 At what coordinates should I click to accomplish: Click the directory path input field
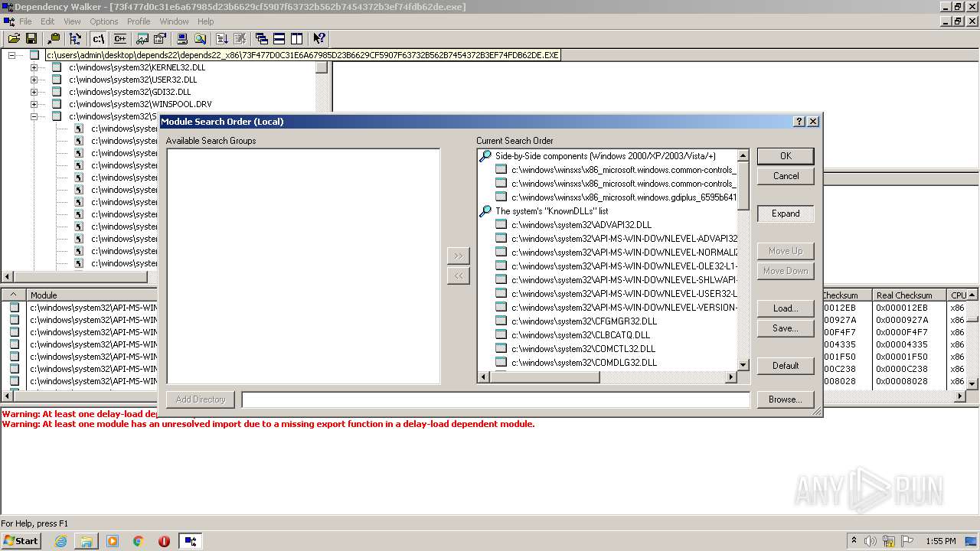(496, 399)
